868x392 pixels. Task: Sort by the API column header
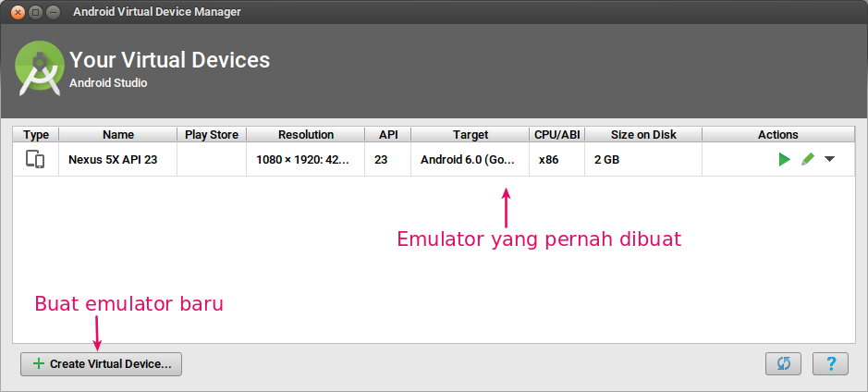pos(387,135)
